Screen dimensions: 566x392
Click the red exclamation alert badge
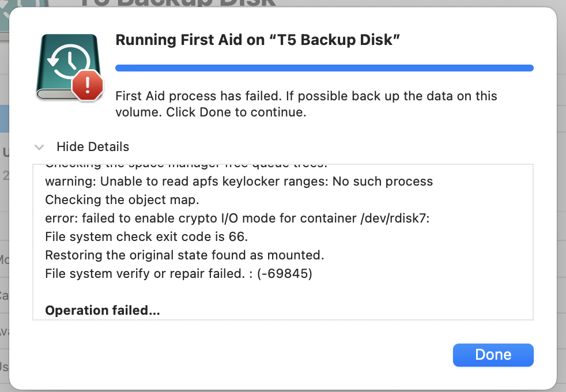click(87, 86)
